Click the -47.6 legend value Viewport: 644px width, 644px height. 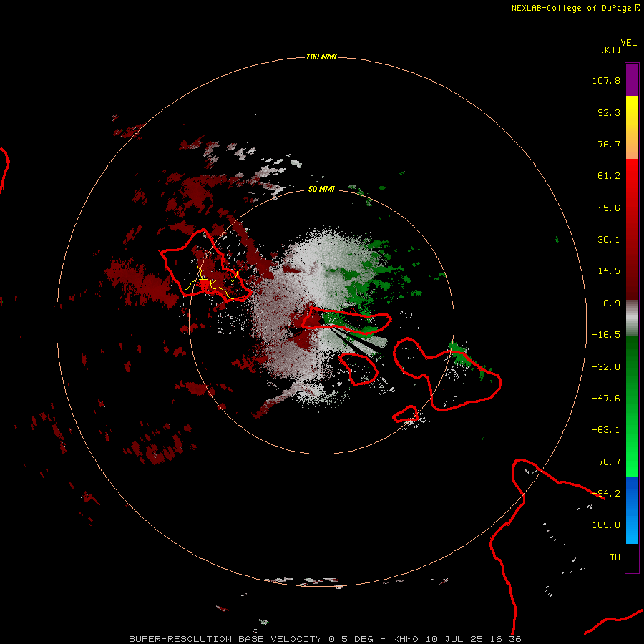(606, 399)
